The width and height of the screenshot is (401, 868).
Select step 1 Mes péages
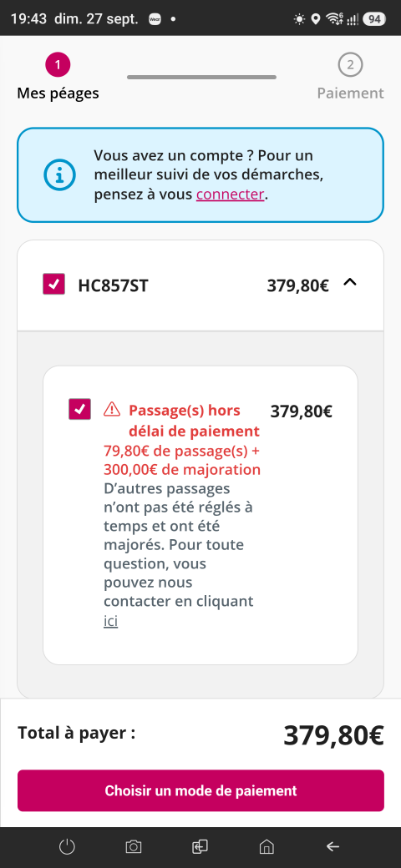coord(58,78)
